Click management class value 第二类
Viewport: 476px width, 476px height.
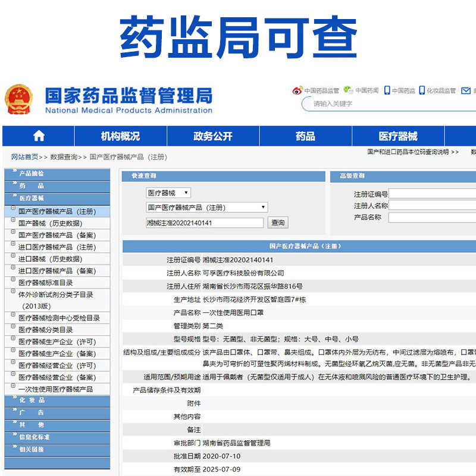212,326
